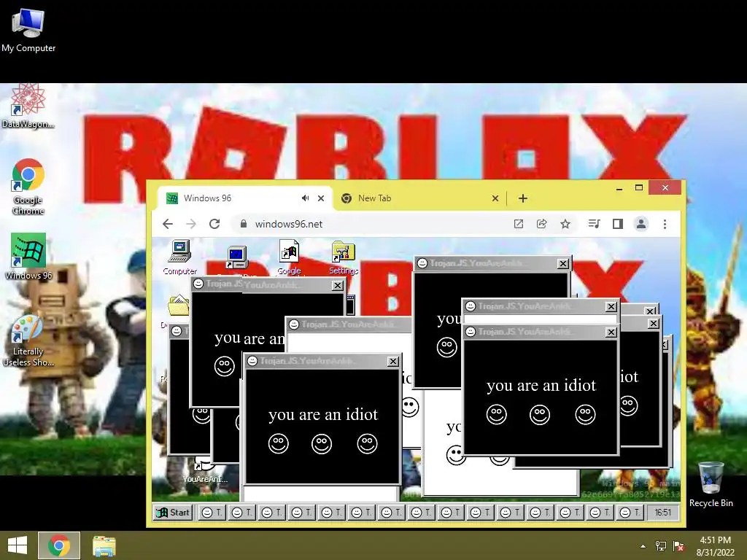Open the Recycle Bin on desktop
This screenshot has height=560, width=747.
pos(711,485)
